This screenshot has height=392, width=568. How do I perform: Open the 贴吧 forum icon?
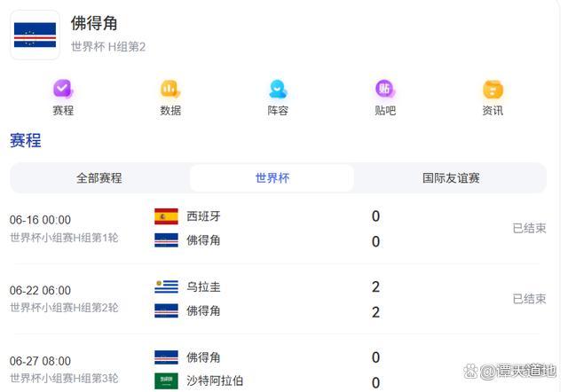[385, 89]
